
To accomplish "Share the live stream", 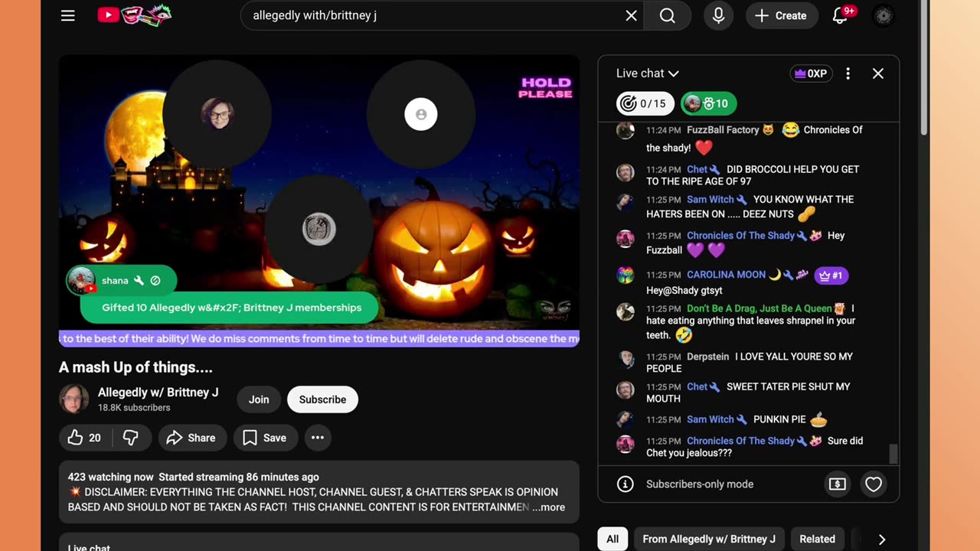I will (192, 438).
